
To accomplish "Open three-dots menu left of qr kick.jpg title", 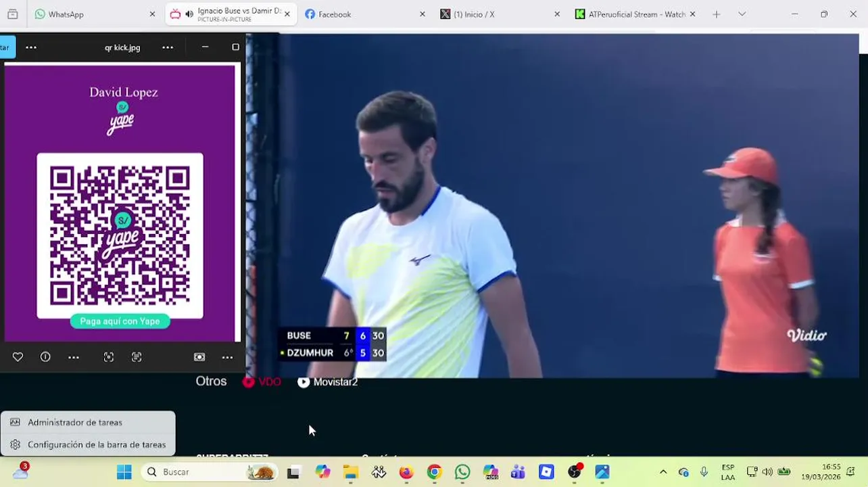I will tap(31, 47).
